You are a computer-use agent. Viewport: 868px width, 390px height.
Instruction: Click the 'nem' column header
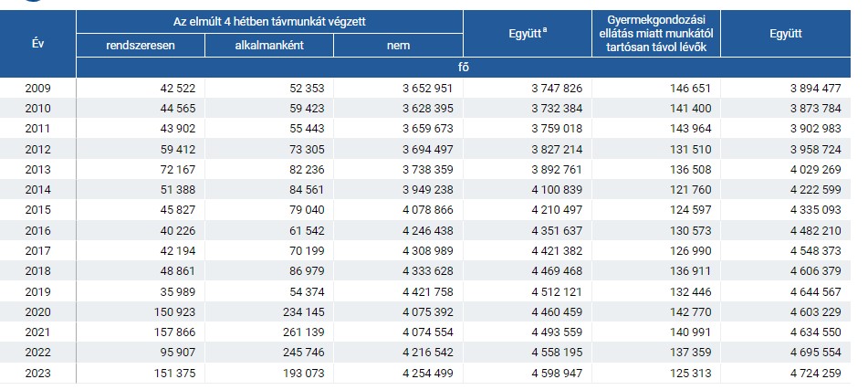(x=398, y=46)
